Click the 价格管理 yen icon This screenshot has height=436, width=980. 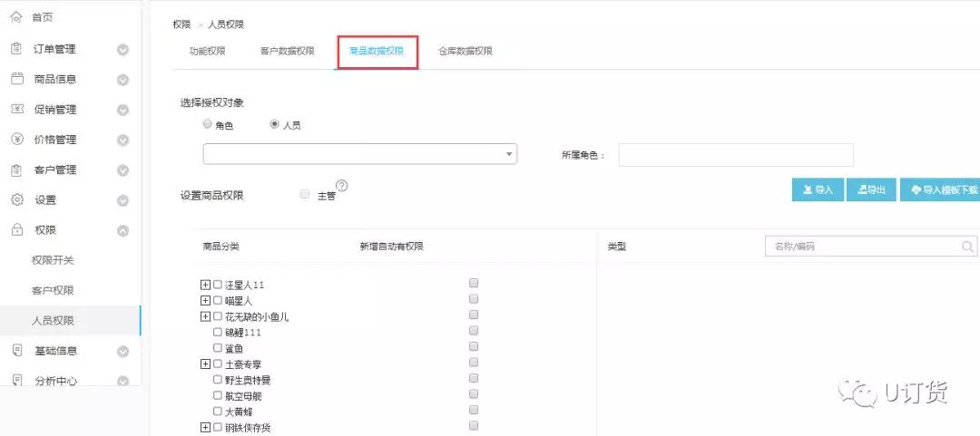(x=17, y=140)
